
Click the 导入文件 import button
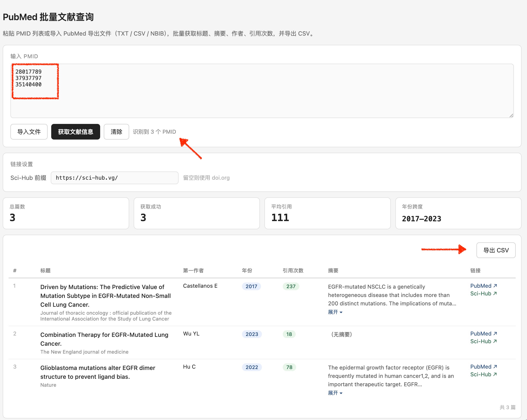pyautogui.click(x=29, y=132)
